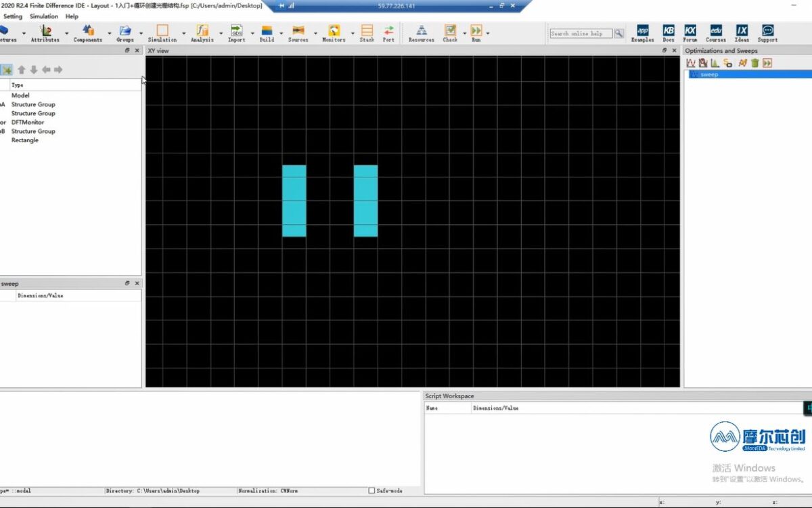Expand the Analysis dropdown arrow
812x508 pixels.
(x=221, y=33)
